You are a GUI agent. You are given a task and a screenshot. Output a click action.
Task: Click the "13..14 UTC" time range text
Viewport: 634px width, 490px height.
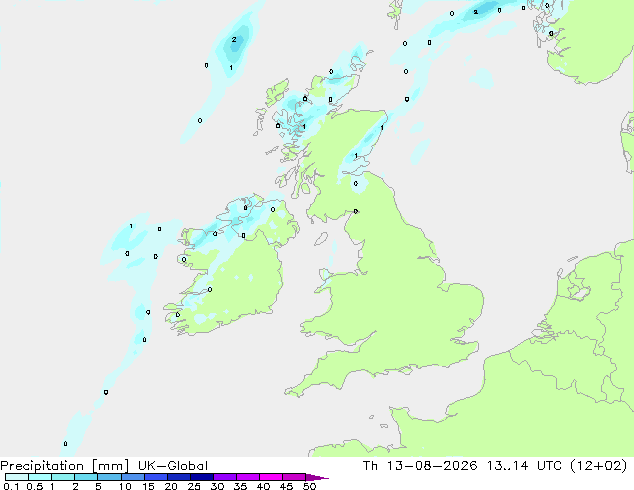524,466
